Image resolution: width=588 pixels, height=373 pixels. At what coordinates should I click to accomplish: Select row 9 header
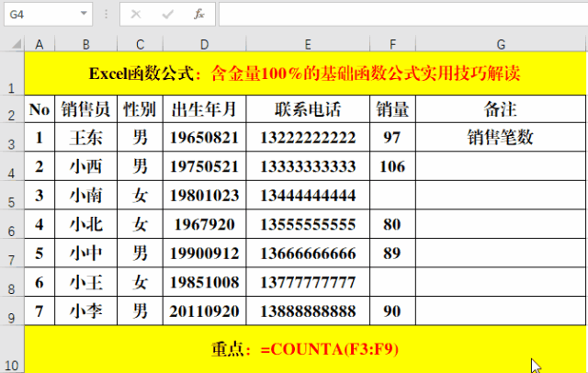tap(12, 311)
